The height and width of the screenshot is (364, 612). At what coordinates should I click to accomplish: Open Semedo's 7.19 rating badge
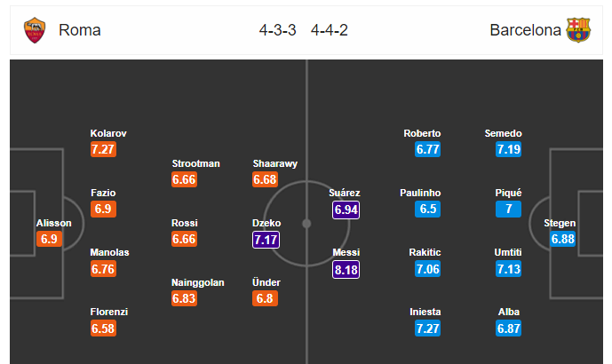(x=509, y=149)
